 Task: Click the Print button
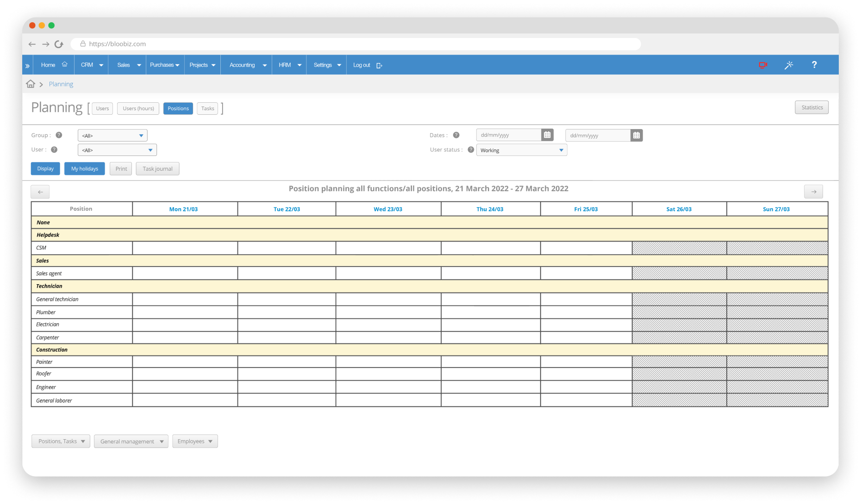tap(121, 168)
